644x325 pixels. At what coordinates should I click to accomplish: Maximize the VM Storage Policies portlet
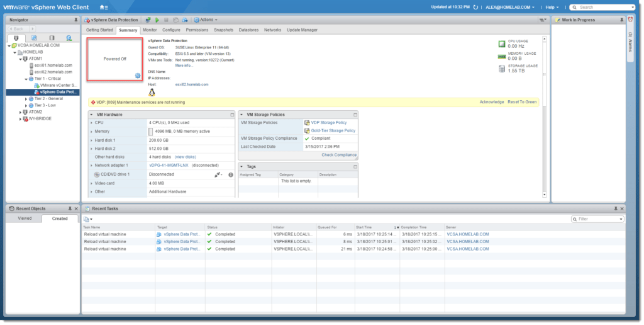355,115
